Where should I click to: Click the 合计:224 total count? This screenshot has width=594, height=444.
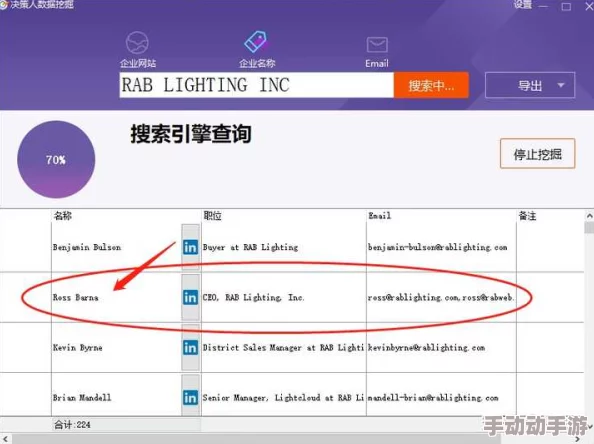[72, 425]
